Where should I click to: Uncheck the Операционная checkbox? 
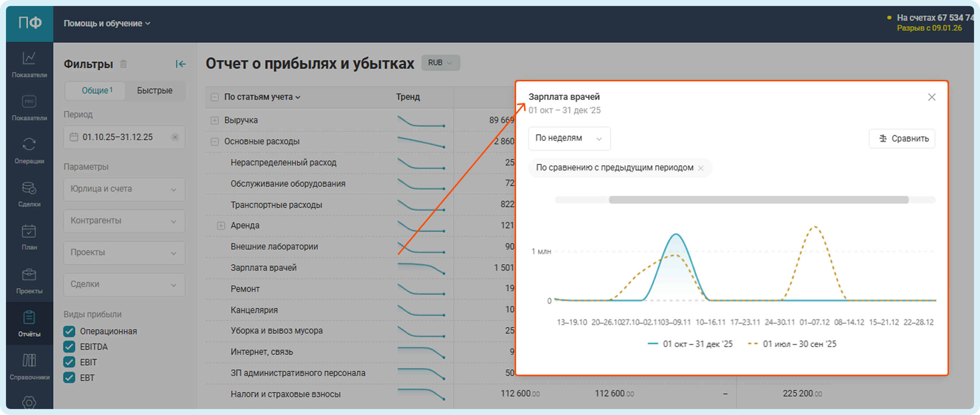(x=69, y=331)
